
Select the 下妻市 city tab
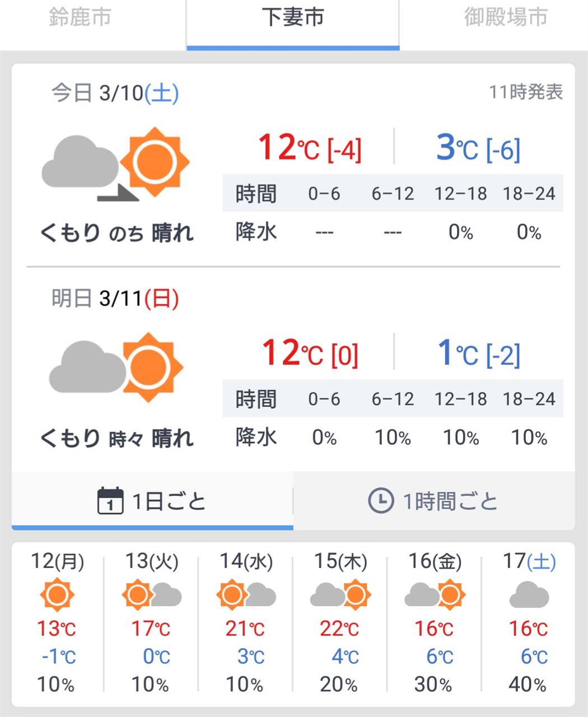tap(293, 18)
